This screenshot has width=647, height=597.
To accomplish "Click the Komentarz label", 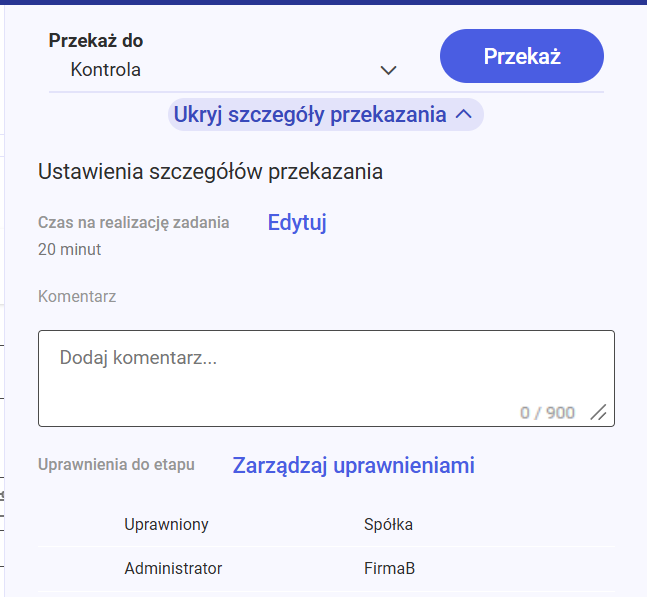I will [x=77, y=296].
